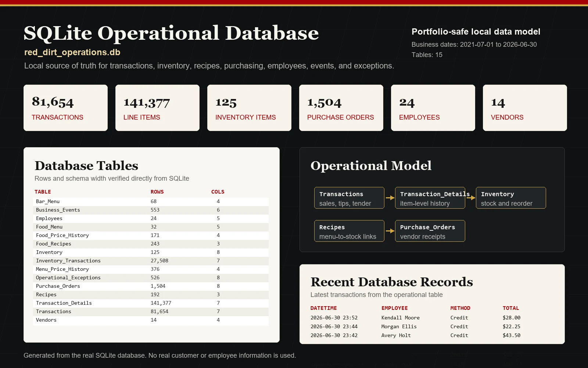Select the Inventory row in Database Tables
The image size is (588, 368).
[151, 252]
